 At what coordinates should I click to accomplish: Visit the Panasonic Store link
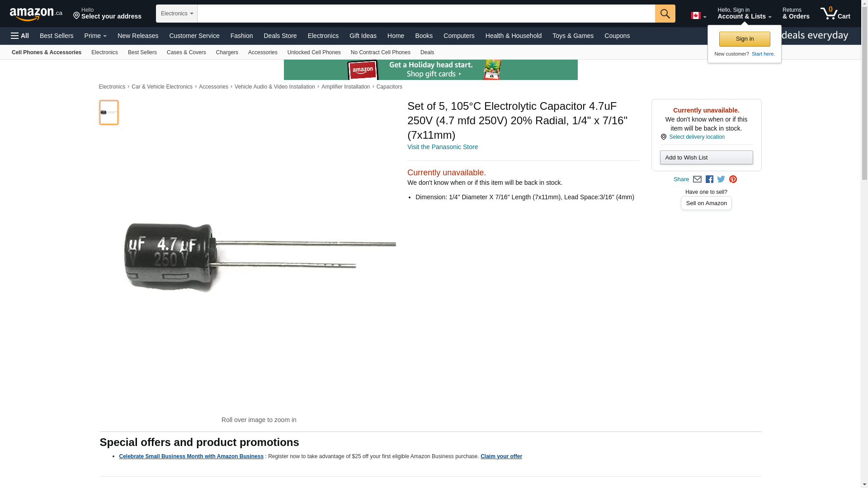point(443,147)
